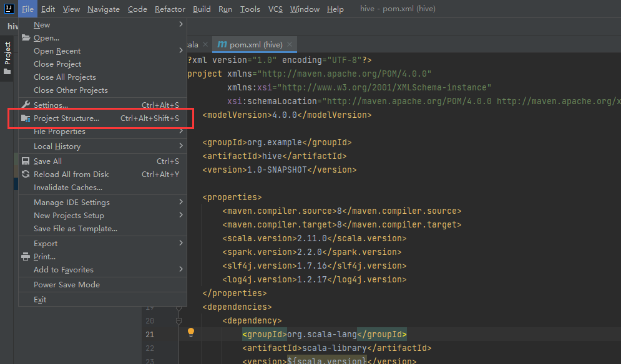
Task: Click the printer icon beside Print
Action: (x=24, y=256)
